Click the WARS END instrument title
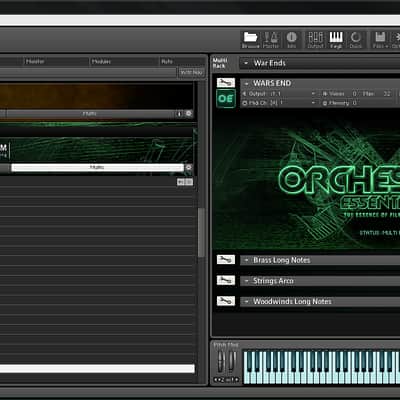 (x=272, y=83)
